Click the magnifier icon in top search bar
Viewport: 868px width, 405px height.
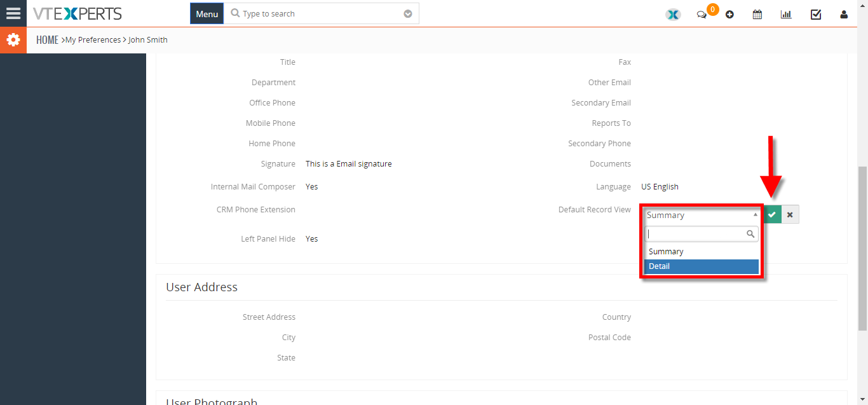coord(234,13)
